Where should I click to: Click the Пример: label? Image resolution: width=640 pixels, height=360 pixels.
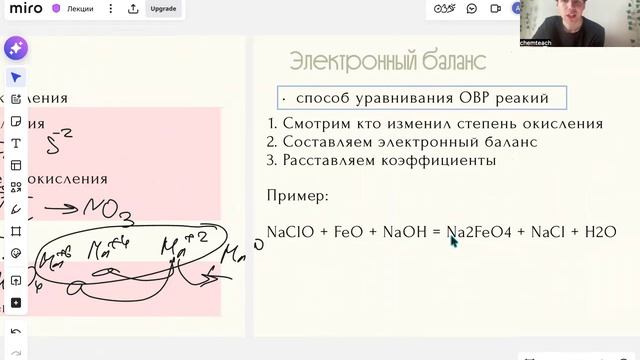[298, 196]
